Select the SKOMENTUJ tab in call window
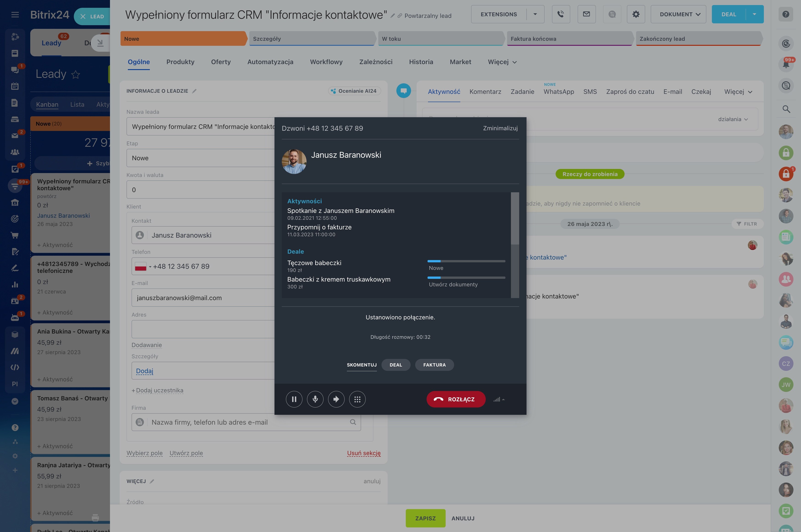This screenshot has width=801, height=532. [362, 365]
